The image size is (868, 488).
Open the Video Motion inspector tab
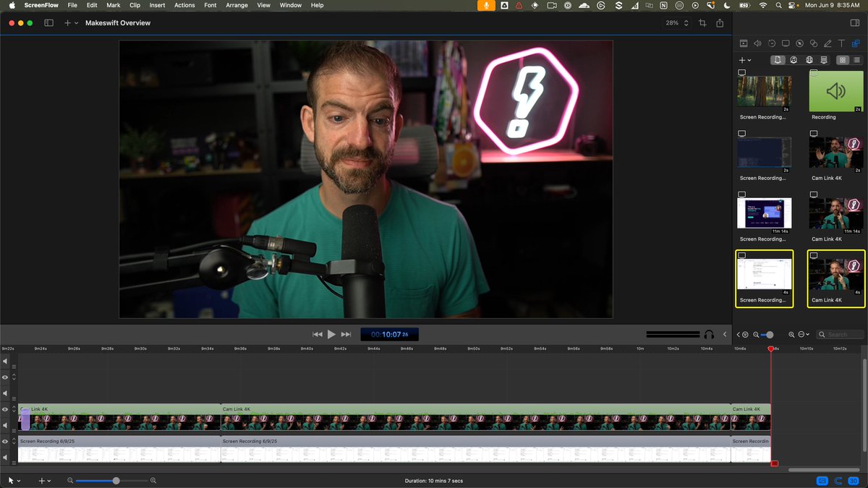tap(772, 43)
